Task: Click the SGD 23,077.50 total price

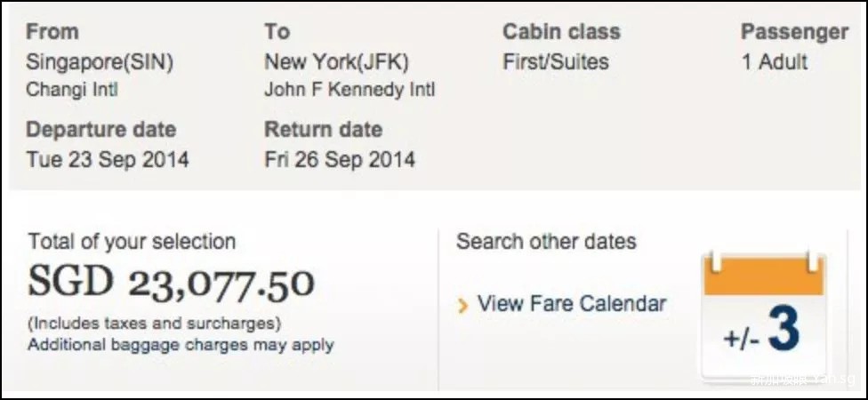Action: [x=171, y=283]
